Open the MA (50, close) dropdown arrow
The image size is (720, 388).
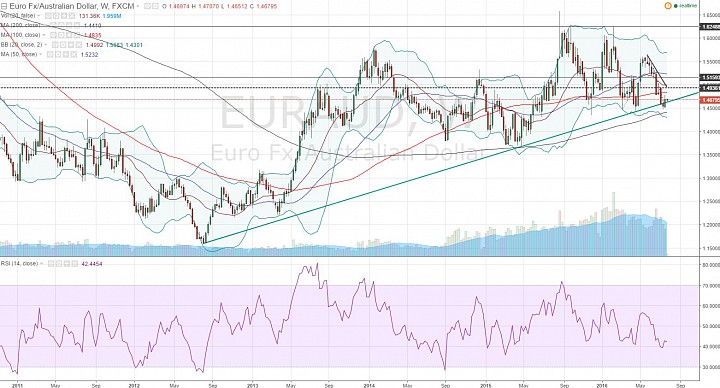[41, 54]
